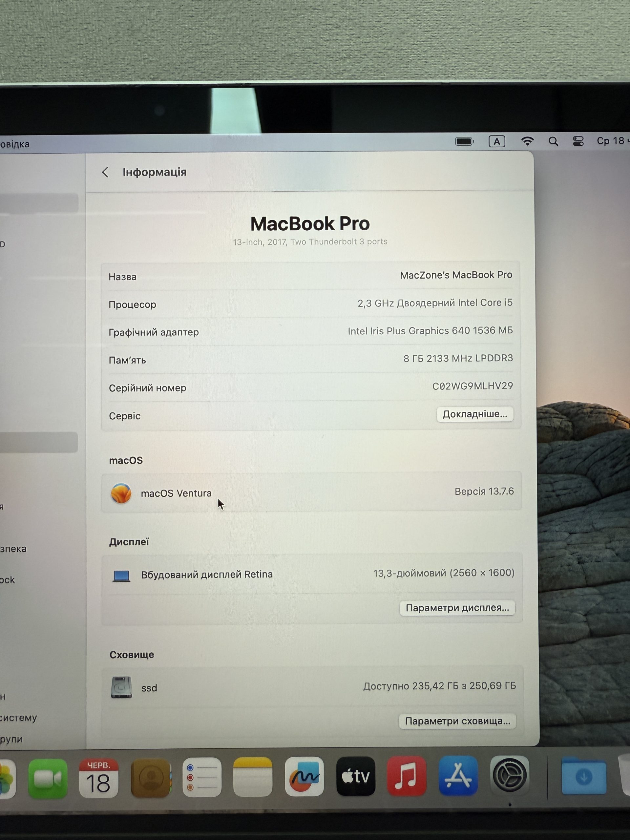Select serial number C02WG9MLHV29
This screenshot has height=840, width=630.
(472, 386)
